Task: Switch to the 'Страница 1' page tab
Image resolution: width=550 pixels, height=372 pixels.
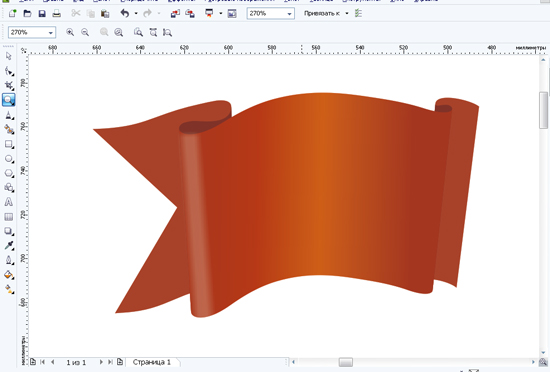Action: 152,362
